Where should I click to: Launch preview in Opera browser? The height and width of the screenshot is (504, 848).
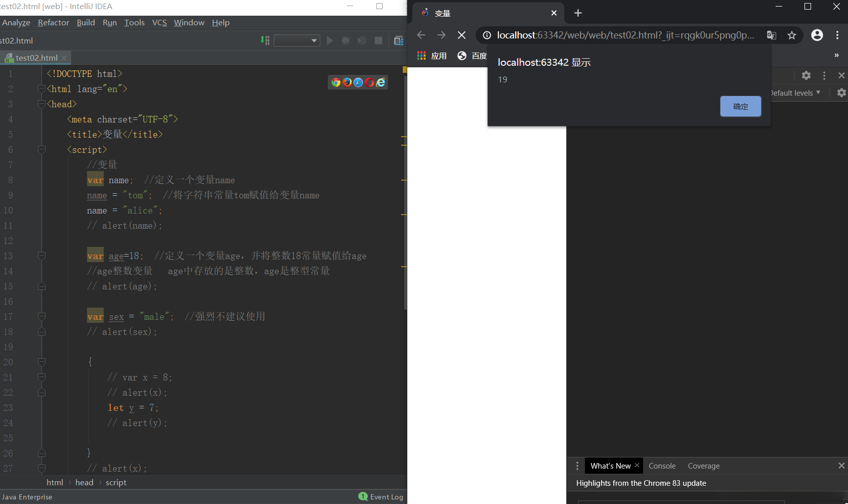coord(369,82)
